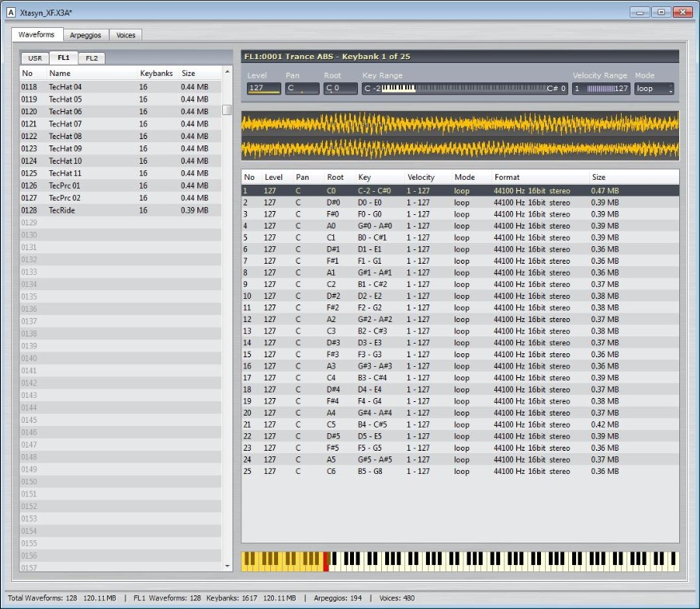
Task: Adjust the Velocity Range slider
Action: click(x=601, y=89)
